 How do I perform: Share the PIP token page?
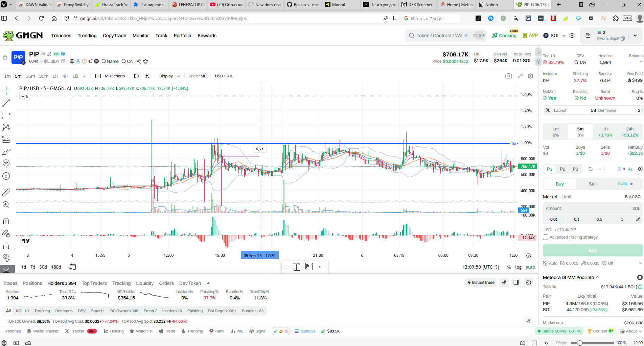coord(139,61)
